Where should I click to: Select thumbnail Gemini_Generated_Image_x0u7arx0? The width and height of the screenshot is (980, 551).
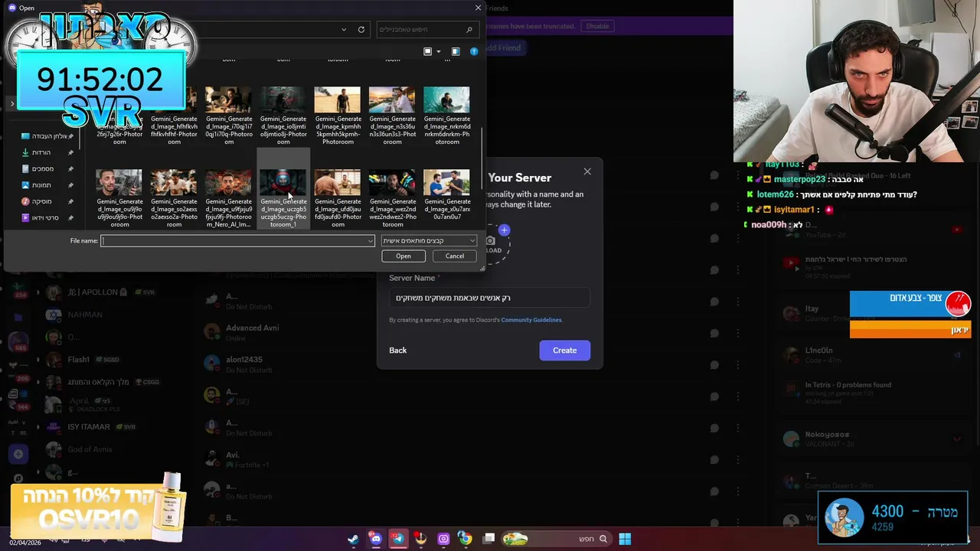click(447, 195)
